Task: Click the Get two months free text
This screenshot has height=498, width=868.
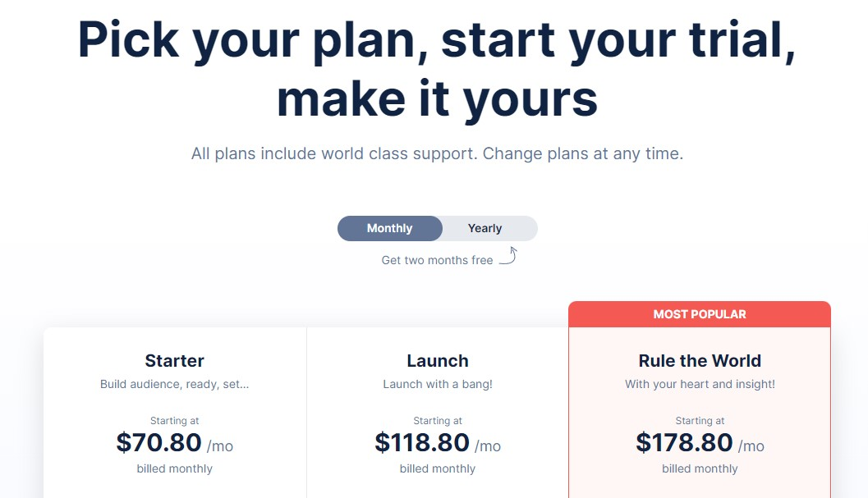Action: coord(437,260)
